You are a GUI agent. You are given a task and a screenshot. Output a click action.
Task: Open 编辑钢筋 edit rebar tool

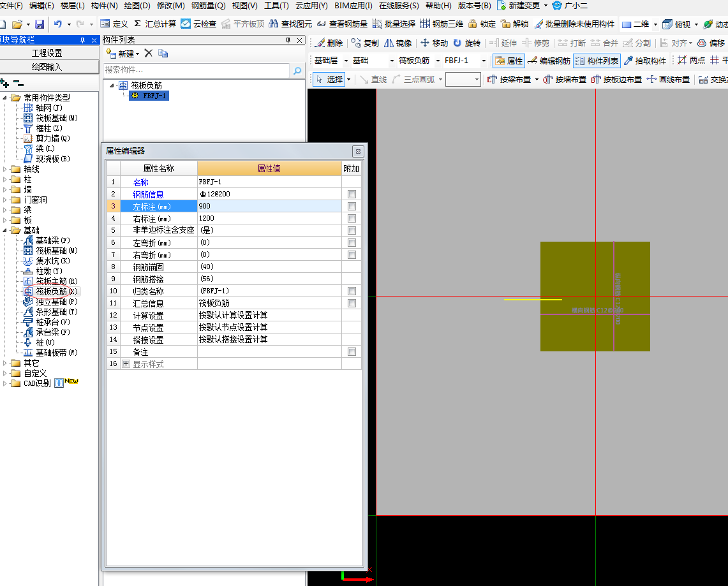click(x=549, y=61)
